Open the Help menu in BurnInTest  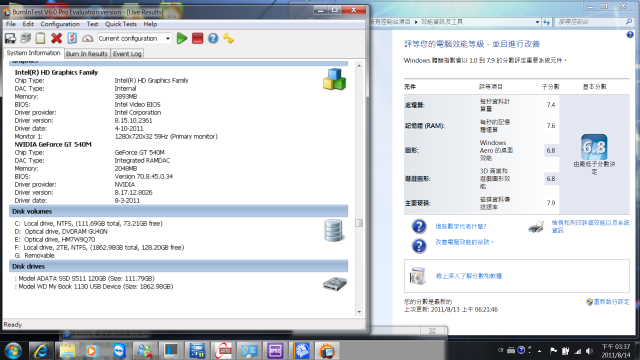(x=150, y=24)
